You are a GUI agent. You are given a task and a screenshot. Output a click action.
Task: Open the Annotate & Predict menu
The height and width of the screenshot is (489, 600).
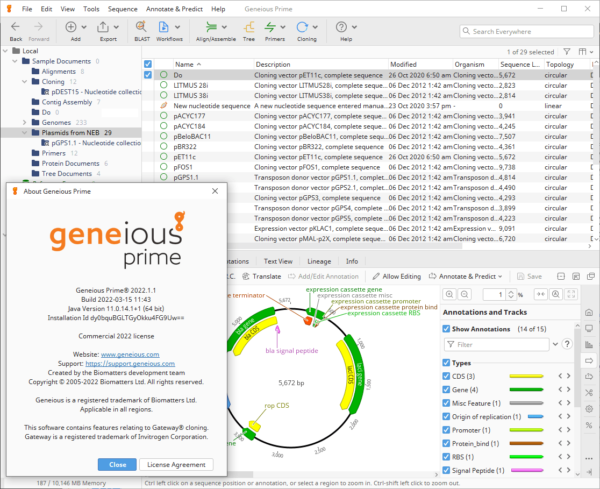(x=174, y=9)
